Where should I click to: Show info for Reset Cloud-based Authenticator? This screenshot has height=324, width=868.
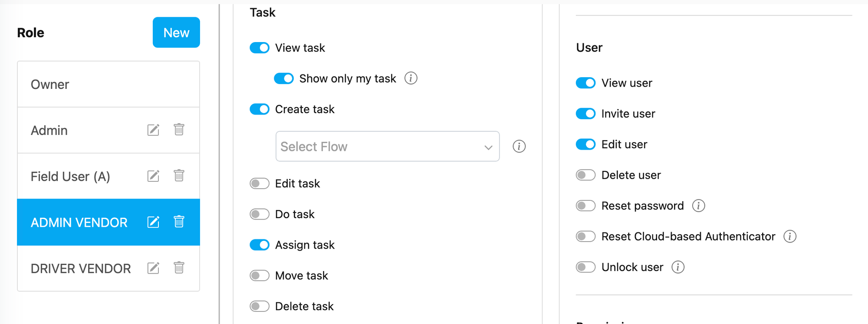(790, 236)
